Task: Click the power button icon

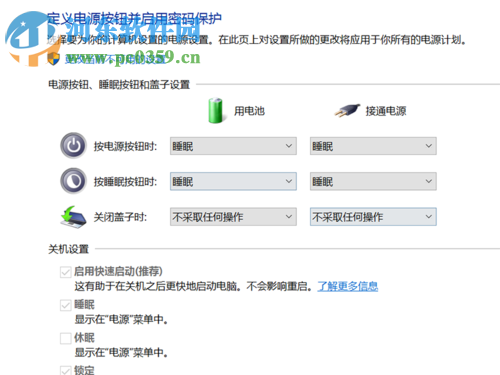Action: 73,146
